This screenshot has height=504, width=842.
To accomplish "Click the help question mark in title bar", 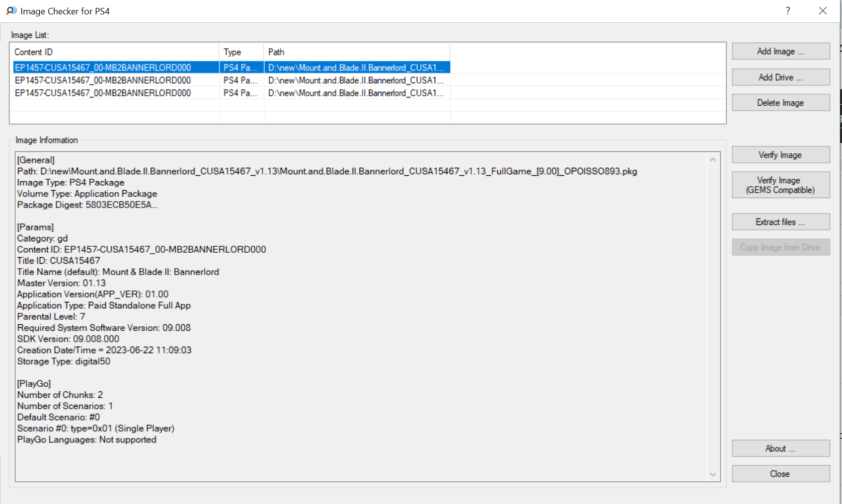I will [788, 11].
